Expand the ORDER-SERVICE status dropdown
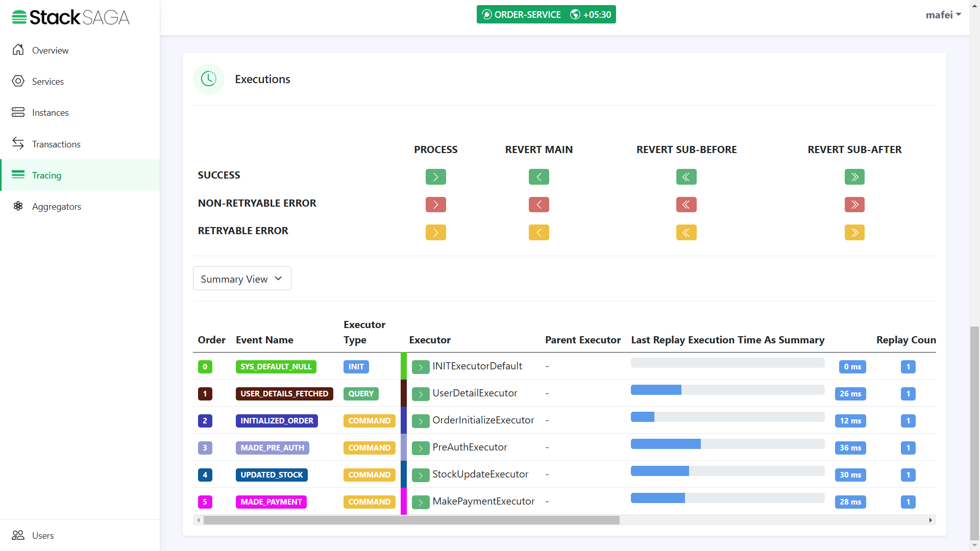Image resolution: width=980 pixels, height=551 pixels. [x=547, y=15]
